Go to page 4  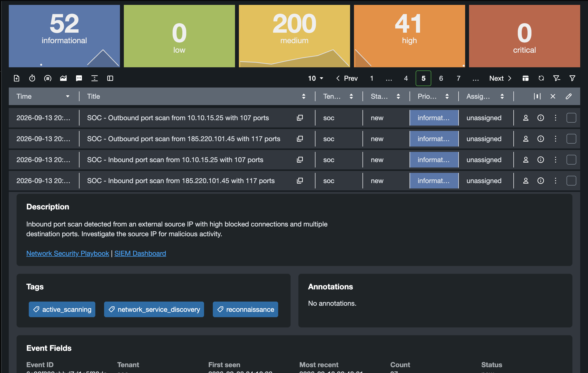406,78
